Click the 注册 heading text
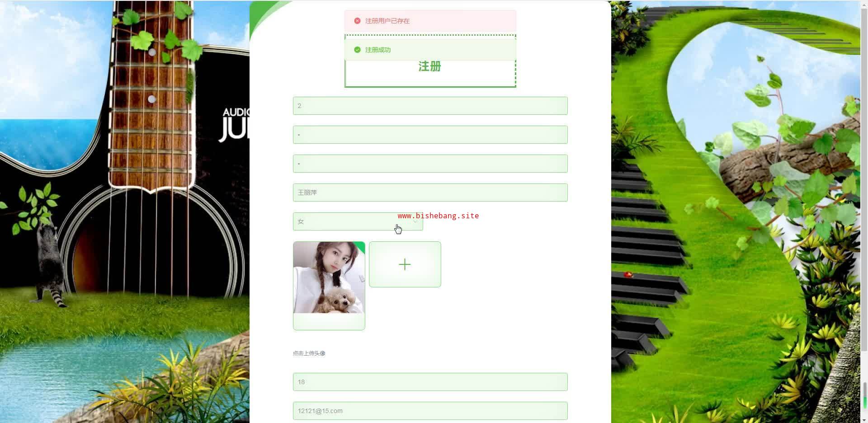The width and height of the screenshot is (868, 423). coord(429,66)
